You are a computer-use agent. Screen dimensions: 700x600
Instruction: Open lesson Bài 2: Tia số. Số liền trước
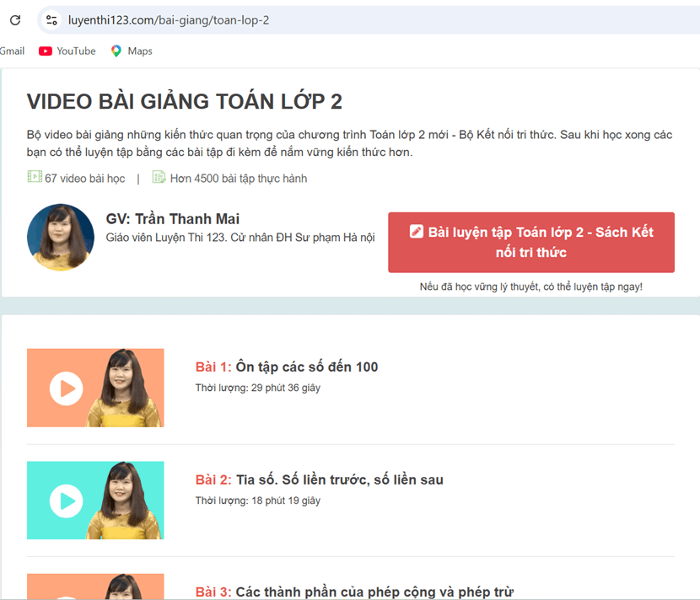tap(319, 479)
